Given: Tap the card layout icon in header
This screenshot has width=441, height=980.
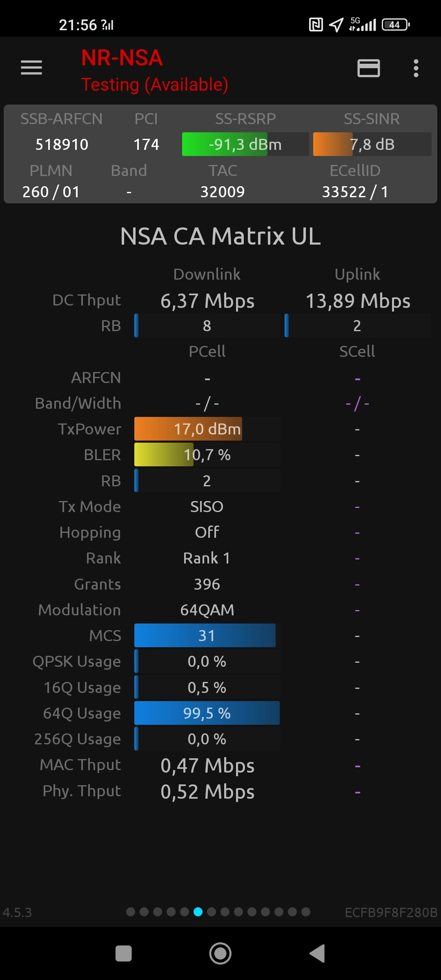Looking at the screenshot, I should tap(368, 68).
